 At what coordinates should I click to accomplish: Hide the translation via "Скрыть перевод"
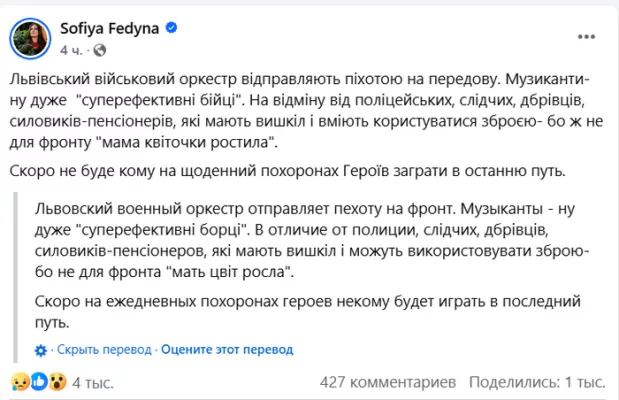[104, 350]
